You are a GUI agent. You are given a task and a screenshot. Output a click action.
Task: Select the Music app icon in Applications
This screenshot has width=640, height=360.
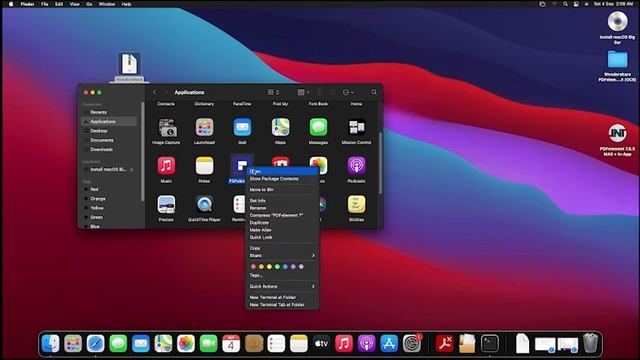(x=167, y=166)
